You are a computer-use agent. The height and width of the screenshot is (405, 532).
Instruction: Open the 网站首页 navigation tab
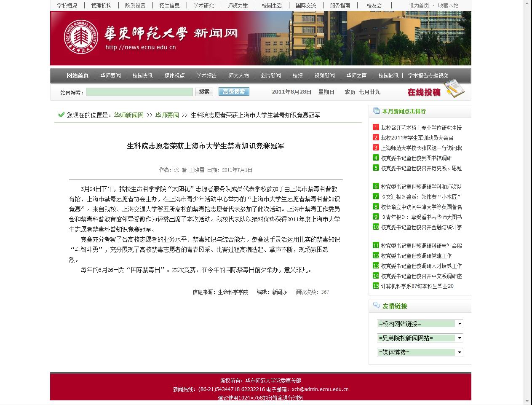pos(78,75)
